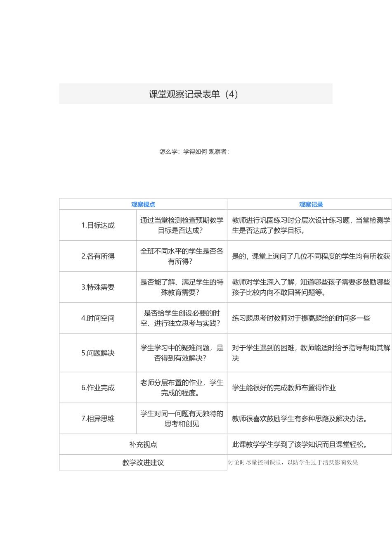Click the cell 学生学习中的疑难问题，是否得到有效解决?
392x555 pixels.
182,353
